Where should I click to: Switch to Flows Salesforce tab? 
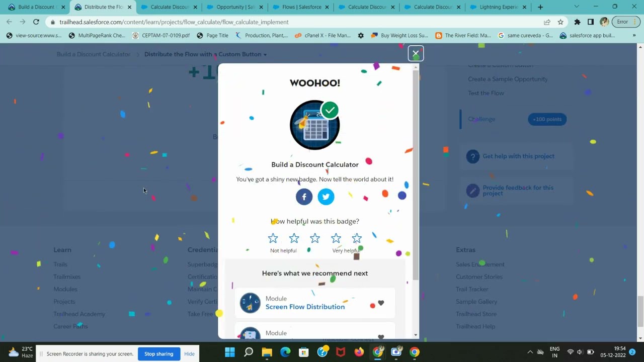click(x=301, y=7)
